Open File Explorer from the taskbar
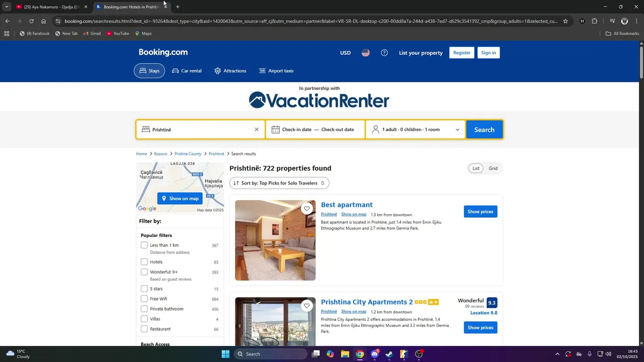644x362 pixels. click(x=345, y=354)
